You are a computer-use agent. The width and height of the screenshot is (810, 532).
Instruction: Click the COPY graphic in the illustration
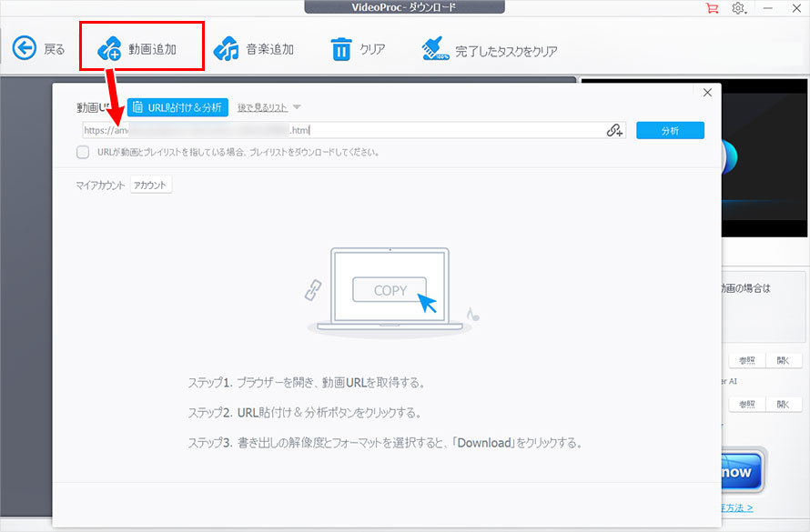pos(390,289)
